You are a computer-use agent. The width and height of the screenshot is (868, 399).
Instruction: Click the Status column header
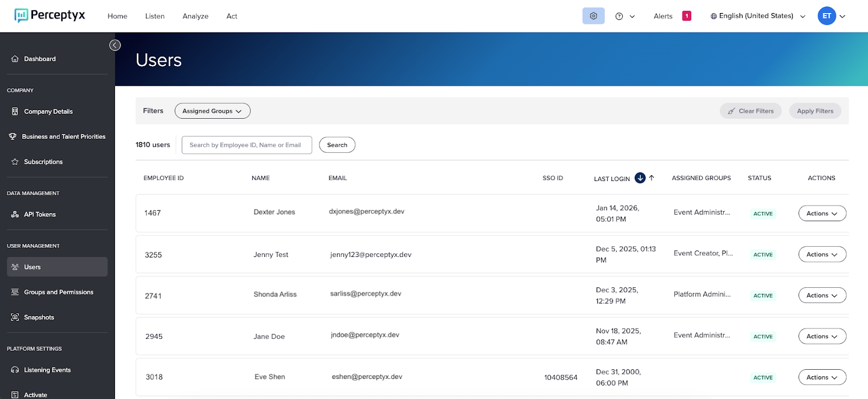(759, 178)
